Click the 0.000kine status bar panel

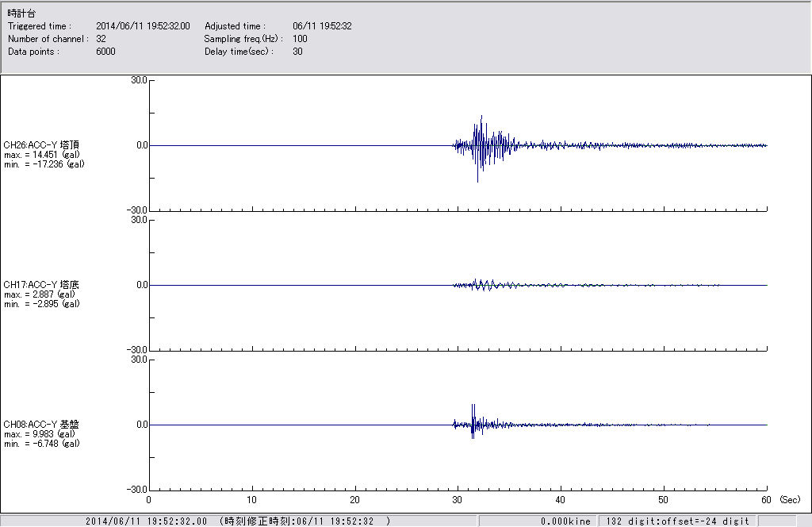click(565, 521)
